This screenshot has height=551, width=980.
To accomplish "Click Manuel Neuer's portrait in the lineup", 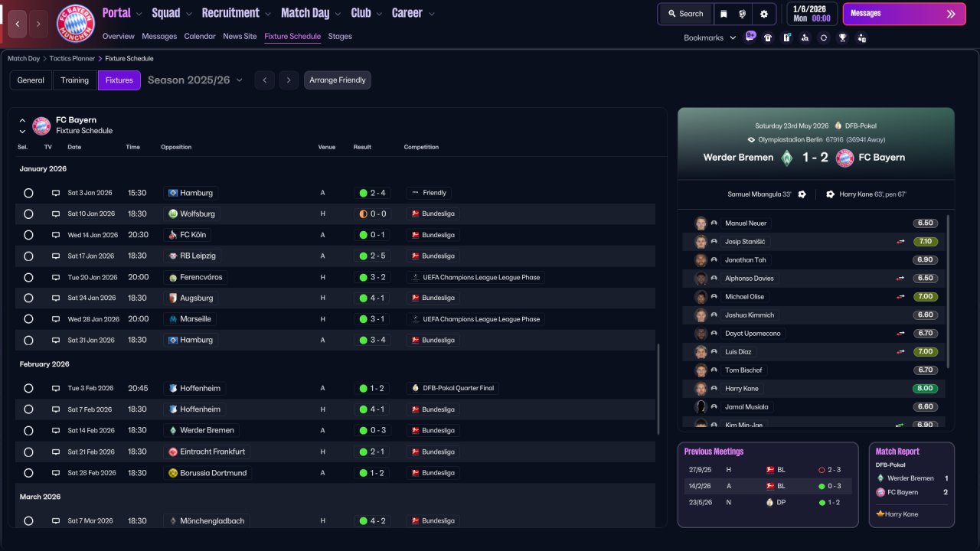I will (701, 223).
